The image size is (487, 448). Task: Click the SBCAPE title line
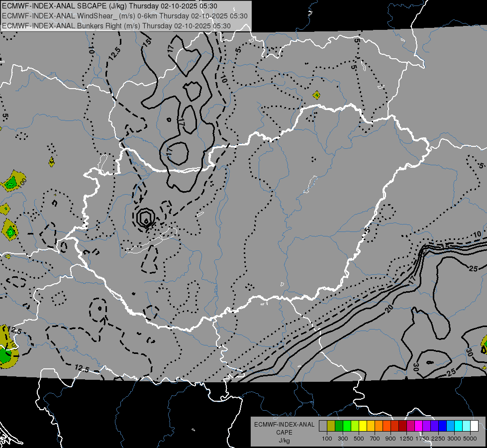[x=109, y=6]
